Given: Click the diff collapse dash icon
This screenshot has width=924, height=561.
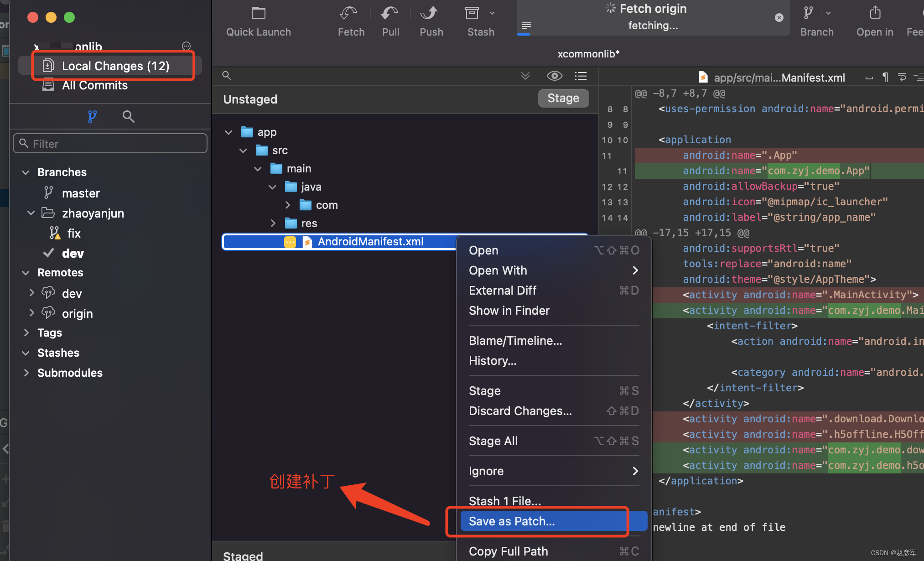Looking at the screenshot, I should (x=869, y=78).
